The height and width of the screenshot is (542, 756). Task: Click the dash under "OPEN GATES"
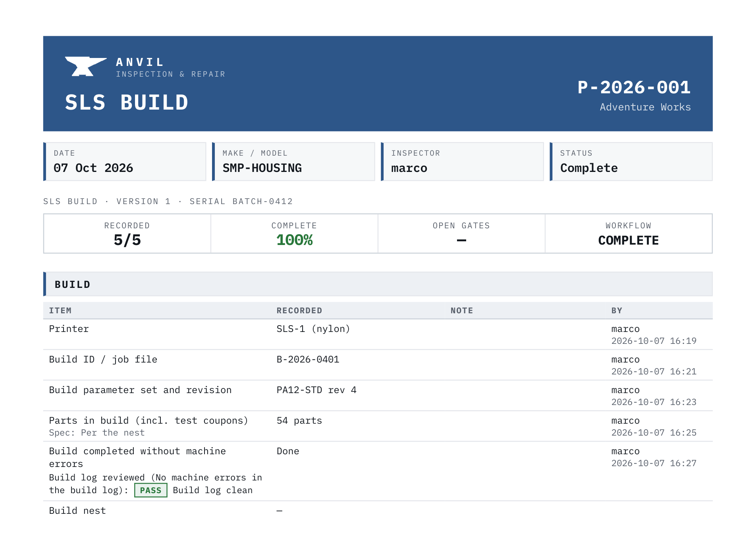pos(461,240)
